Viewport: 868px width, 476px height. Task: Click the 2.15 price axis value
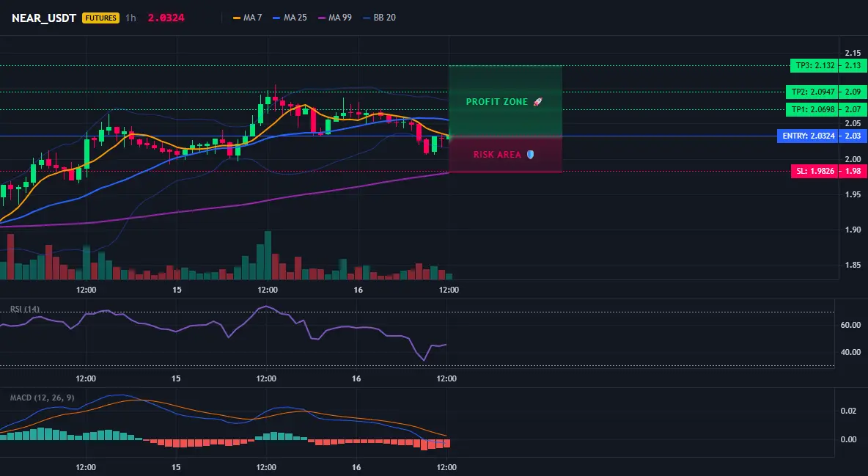click(x=853, y=54)
